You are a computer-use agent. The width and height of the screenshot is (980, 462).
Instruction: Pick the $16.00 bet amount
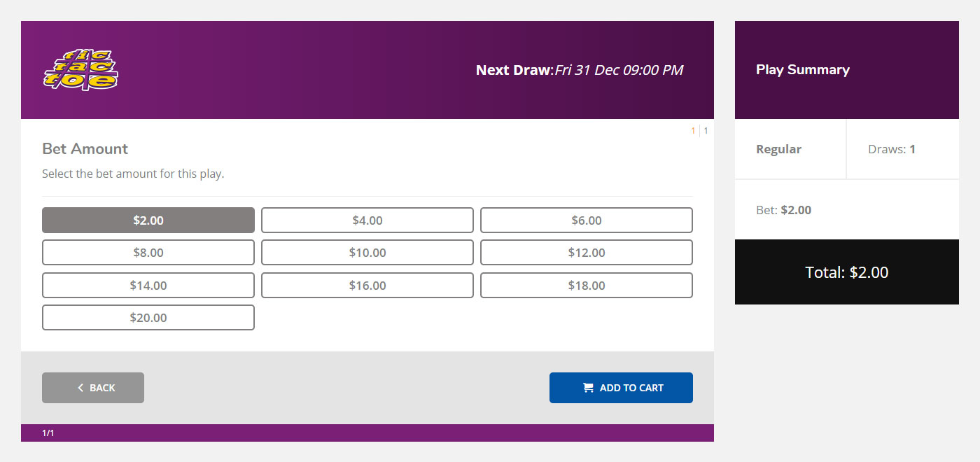367,285
